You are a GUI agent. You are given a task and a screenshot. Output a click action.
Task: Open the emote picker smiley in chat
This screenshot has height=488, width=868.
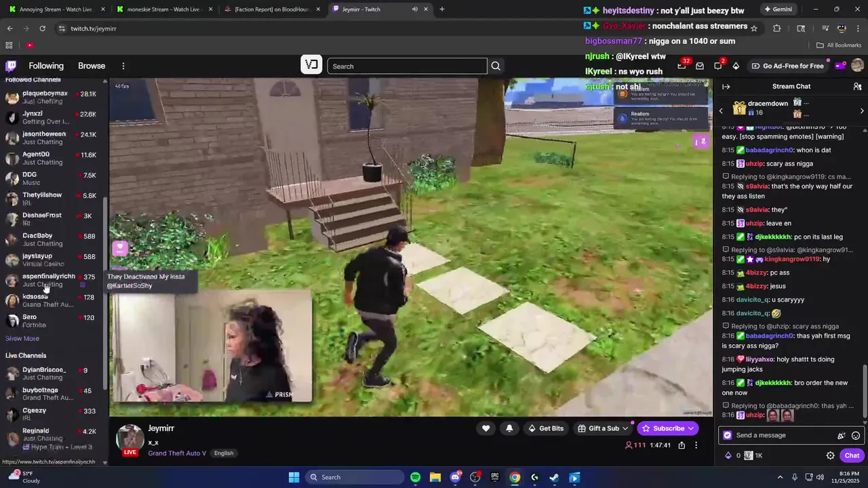856,436
